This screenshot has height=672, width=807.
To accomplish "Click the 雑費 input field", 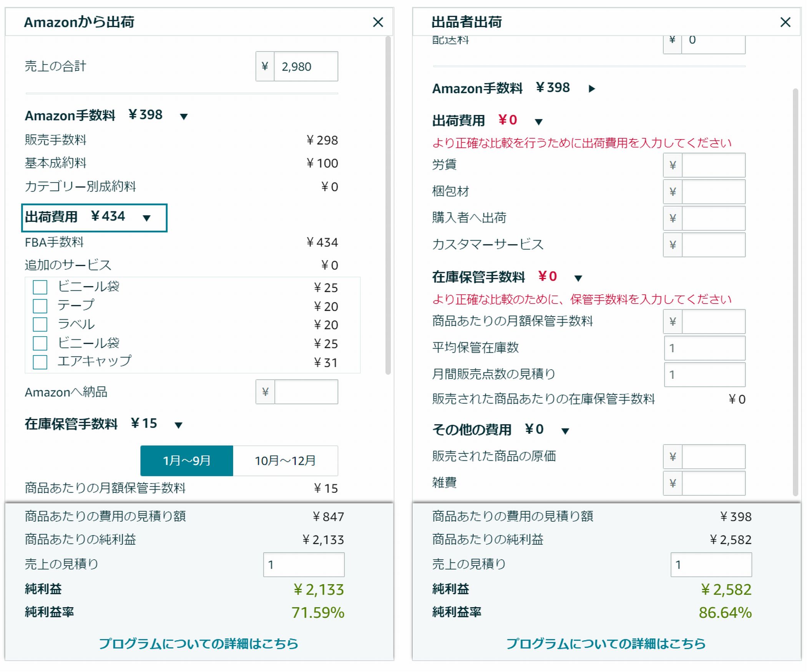I will [714, 483].
